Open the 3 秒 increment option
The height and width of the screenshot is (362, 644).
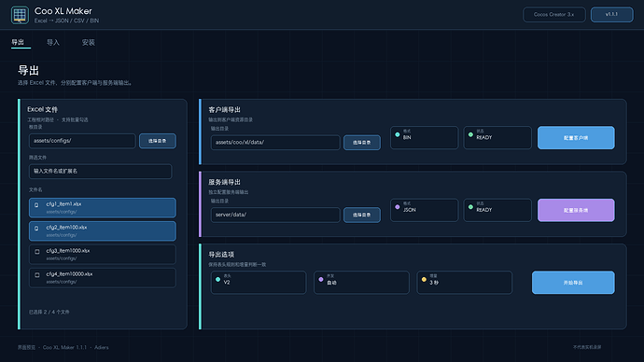(465, 283)
